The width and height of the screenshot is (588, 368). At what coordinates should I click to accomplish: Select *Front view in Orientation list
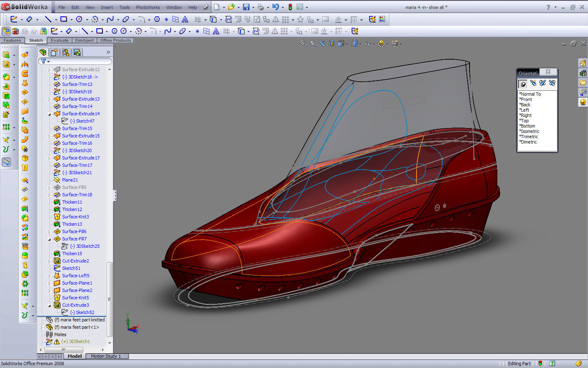(526, 99)
